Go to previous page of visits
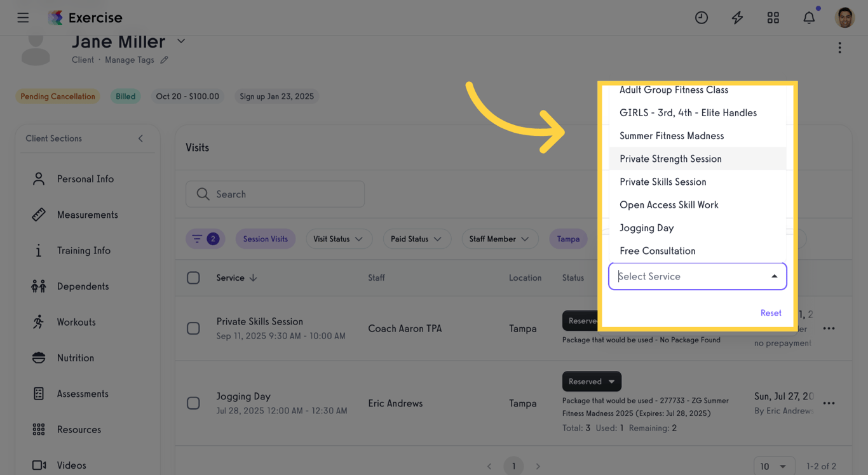This screenshot has height=475, width=868. [x=489, y=466]
